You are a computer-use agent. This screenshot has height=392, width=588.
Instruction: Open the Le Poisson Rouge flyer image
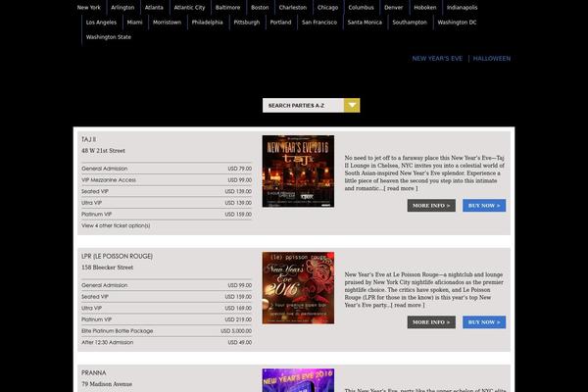pos(298,288)
